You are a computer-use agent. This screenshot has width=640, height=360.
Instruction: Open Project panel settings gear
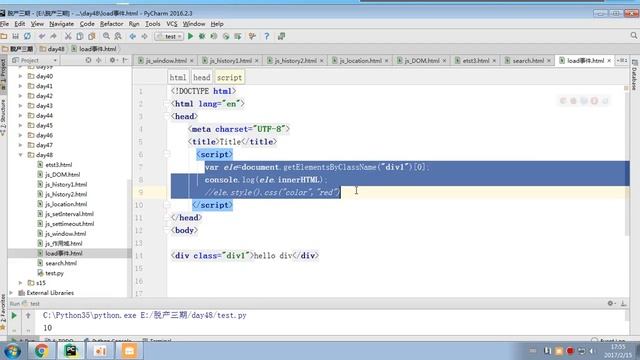113,60
